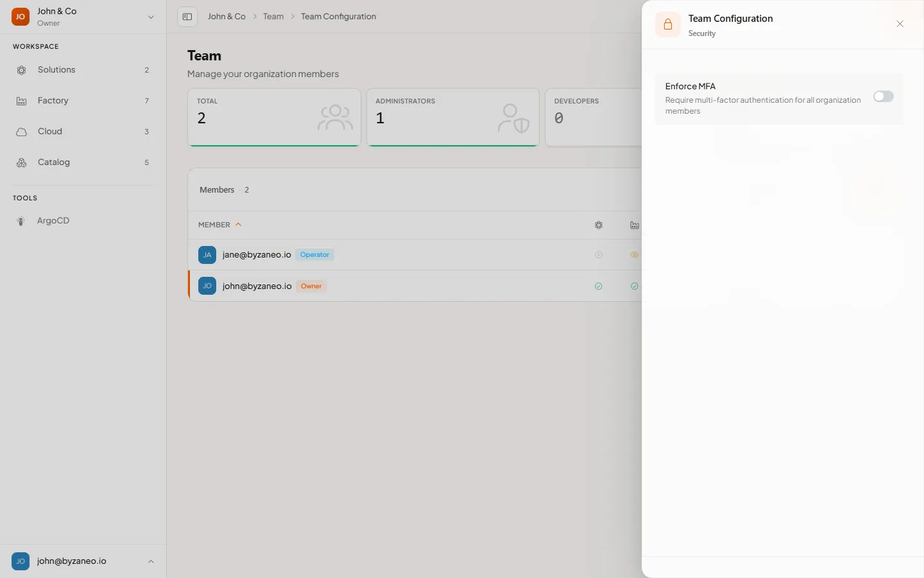The height and width of the screenshot is (578, 924).
Task: Click john's Solutions green check icon
Action: [599, 286]
